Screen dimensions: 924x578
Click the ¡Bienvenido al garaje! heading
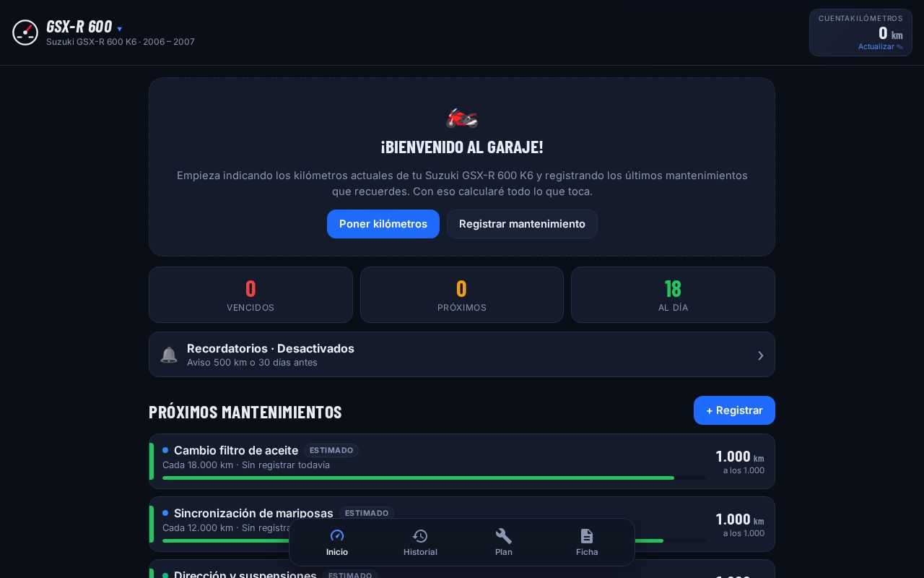pyautogui.click(x=462, y=147)
